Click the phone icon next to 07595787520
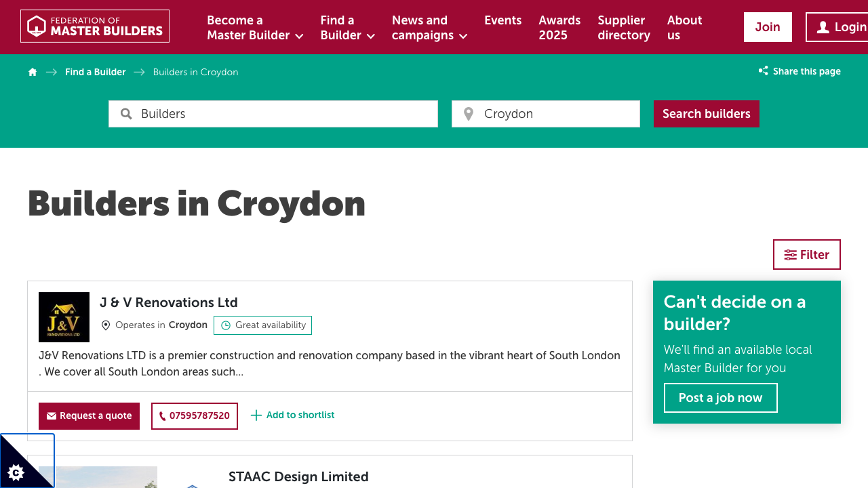Screen dimensions: 868x488 163,415
